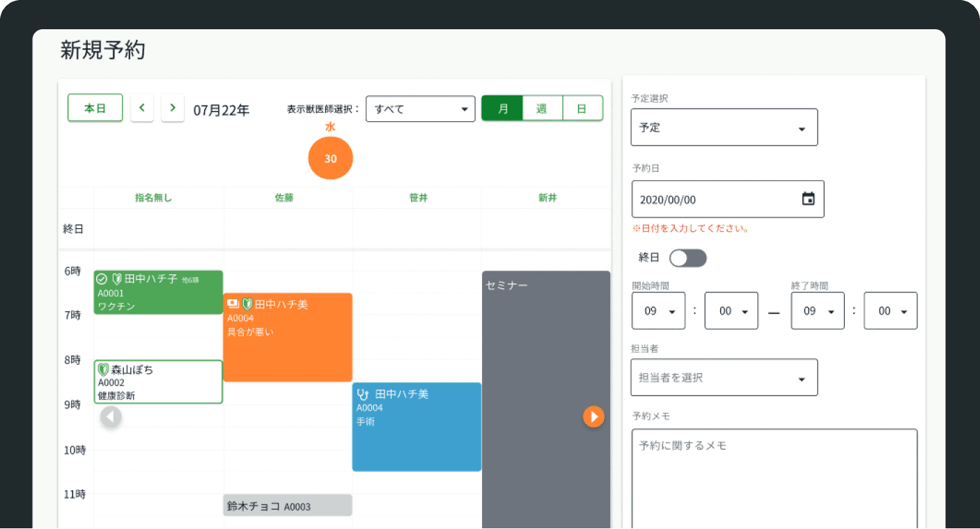Image resolution: width=980 pixels, height=529 pixels.
Task: Open the end time minutes dropdown
Action: 890,311
